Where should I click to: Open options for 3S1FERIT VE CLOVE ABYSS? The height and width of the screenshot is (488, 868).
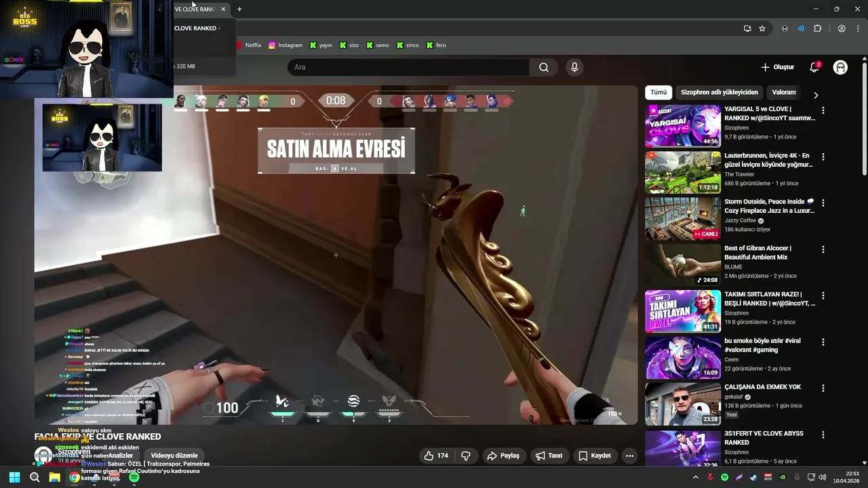tap(823, 434)
